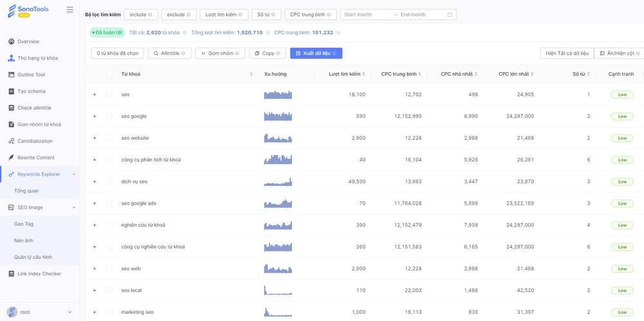This screenshot has height=321, width=644.
Task: Toggle the hamburger sidebar menu
Action: coord(70,10)
